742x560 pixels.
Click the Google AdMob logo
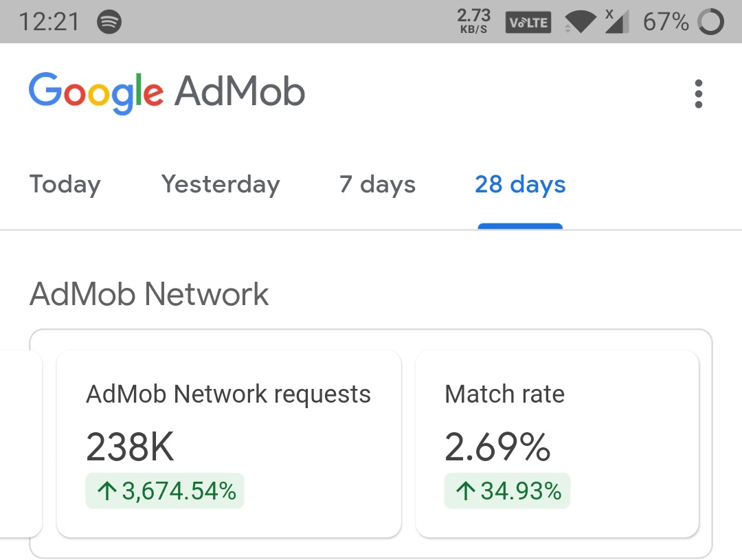tap(167, 92)
